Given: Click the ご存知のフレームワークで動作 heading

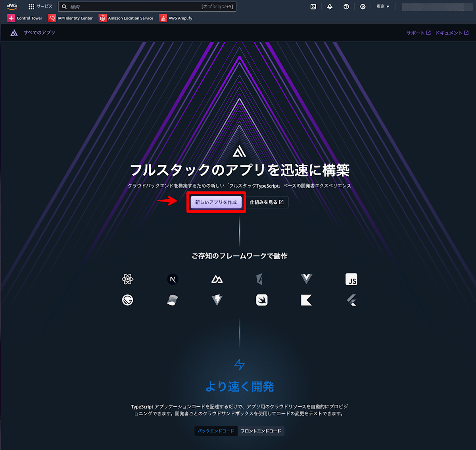Looking at the screenshot, I should click(240, 256).
